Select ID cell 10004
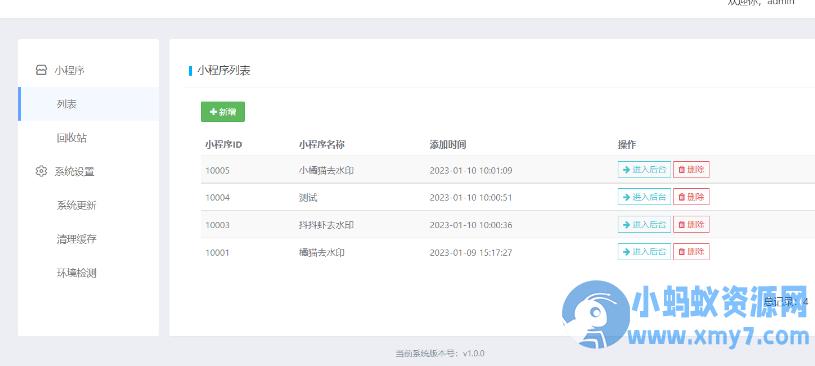 pos(217,198)
